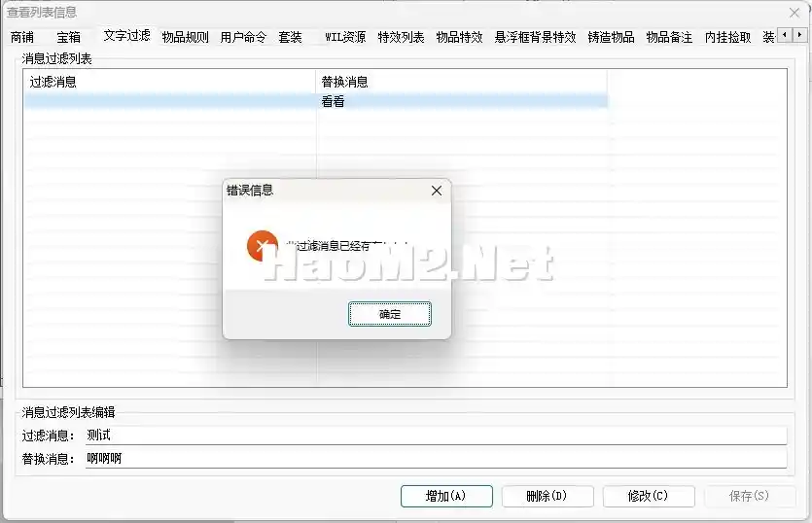Open the 悬浮框背景特效 tab
Viewport: 812px width, 523px height.
[536, 37]
